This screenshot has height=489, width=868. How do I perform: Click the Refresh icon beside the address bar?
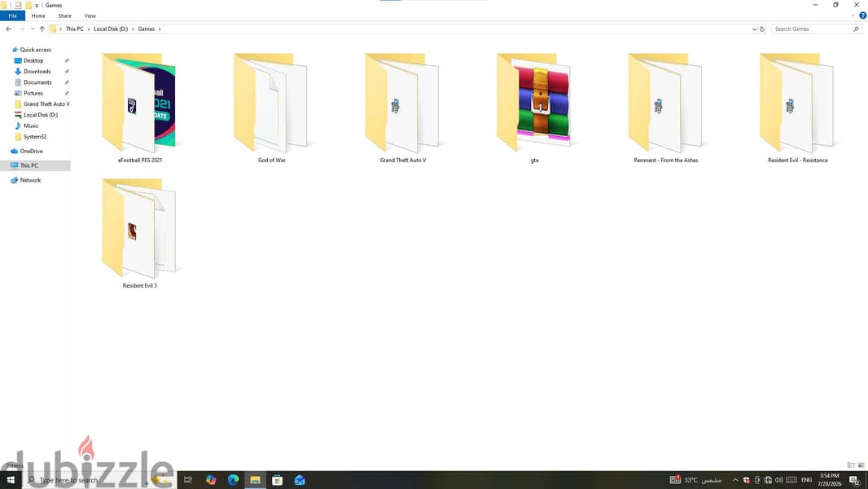pyautogui.click(x=761, y=29)
